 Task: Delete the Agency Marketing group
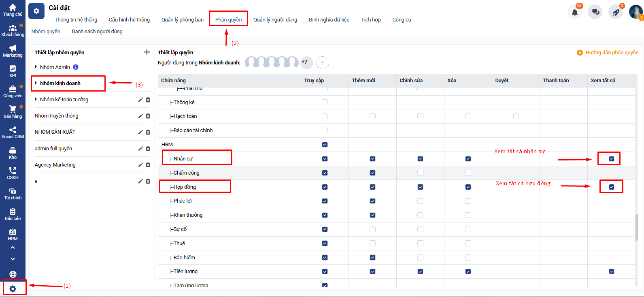click(148, 165)
